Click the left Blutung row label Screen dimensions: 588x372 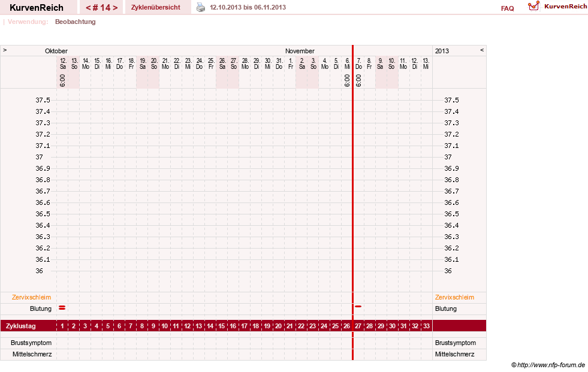click(x=41, y=309)
